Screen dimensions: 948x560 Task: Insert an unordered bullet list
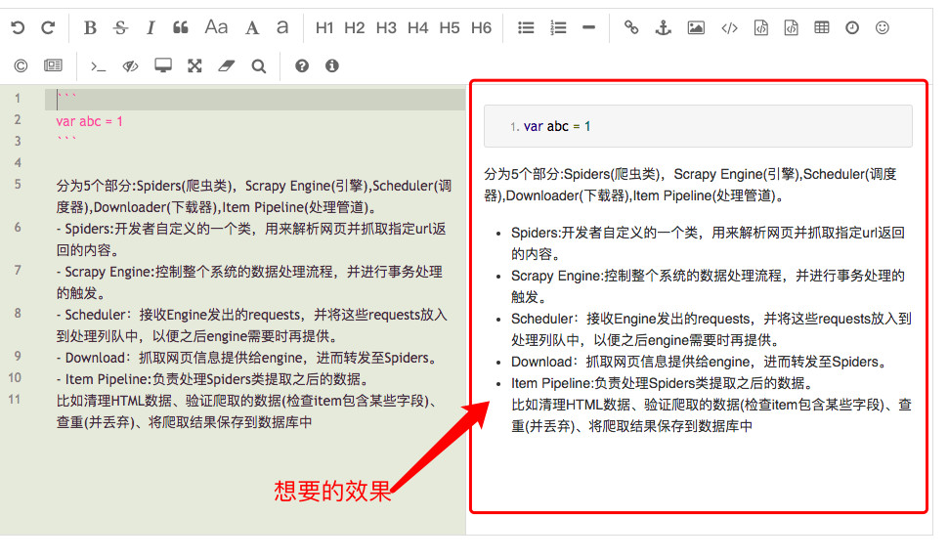[526, 27]
